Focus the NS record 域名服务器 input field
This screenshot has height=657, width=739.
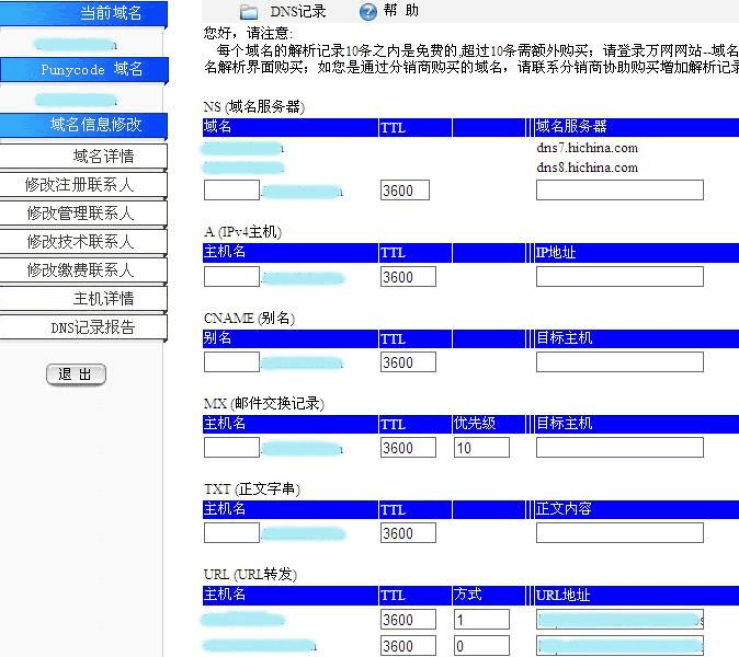click(619, 190)
